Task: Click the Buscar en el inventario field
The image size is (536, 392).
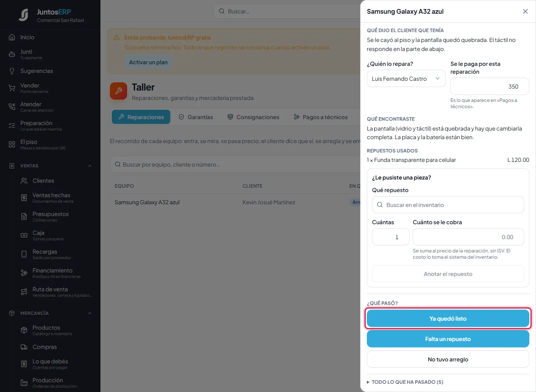Action: click(x=448, y=205)
